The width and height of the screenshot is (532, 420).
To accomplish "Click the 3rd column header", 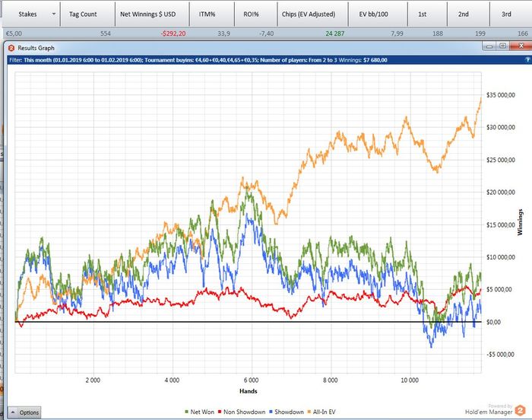I will (511, 14).
